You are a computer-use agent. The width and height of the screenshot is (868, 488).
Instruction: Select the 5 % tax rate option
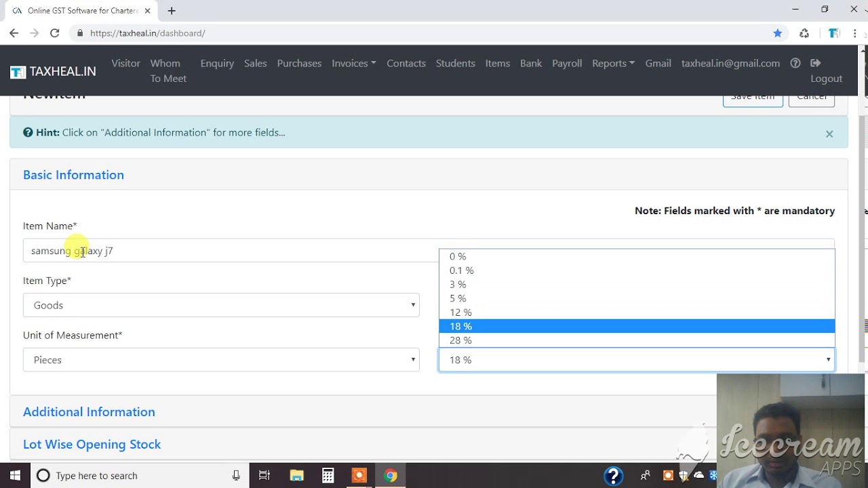click(x=637, y=298)
